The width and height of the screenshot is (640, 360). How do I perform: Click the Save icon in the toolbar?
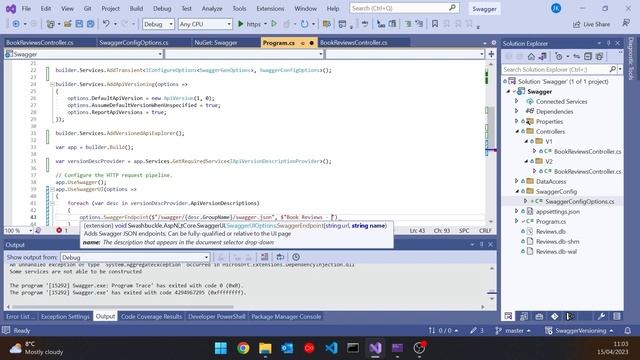coord(79,24)
